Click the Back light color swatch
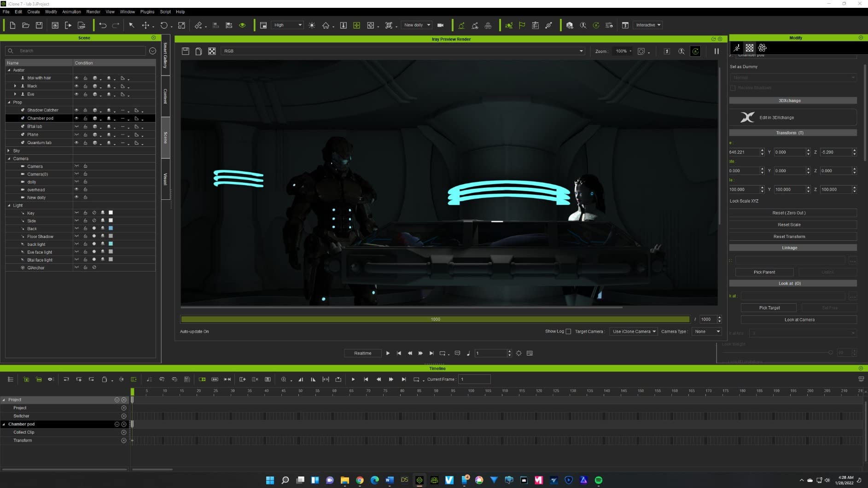Viewport: 868px width, 488px height. [x=111, y=228]
